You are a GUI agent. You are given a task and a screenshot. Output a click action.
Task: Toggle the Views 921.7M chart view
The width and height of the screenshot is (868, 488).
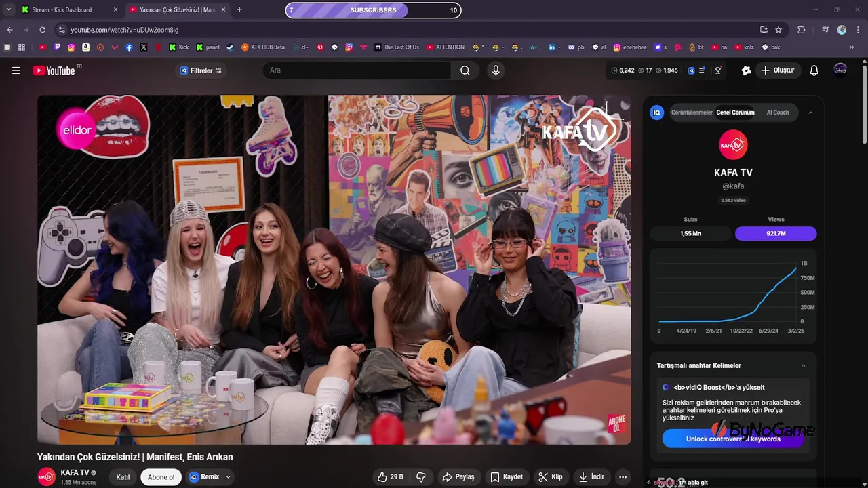[776, 233]
